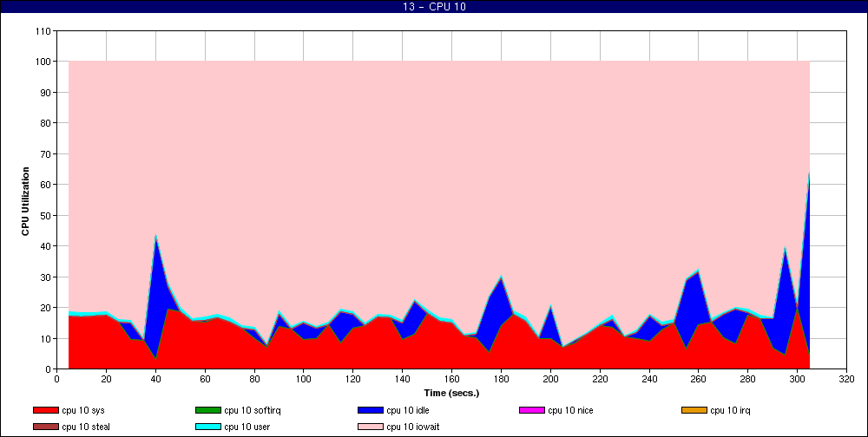Screen dimensions: 868x437
Task: Click the orange cpu 10 irq legend swatch
Action: click(x=694, y=410)
